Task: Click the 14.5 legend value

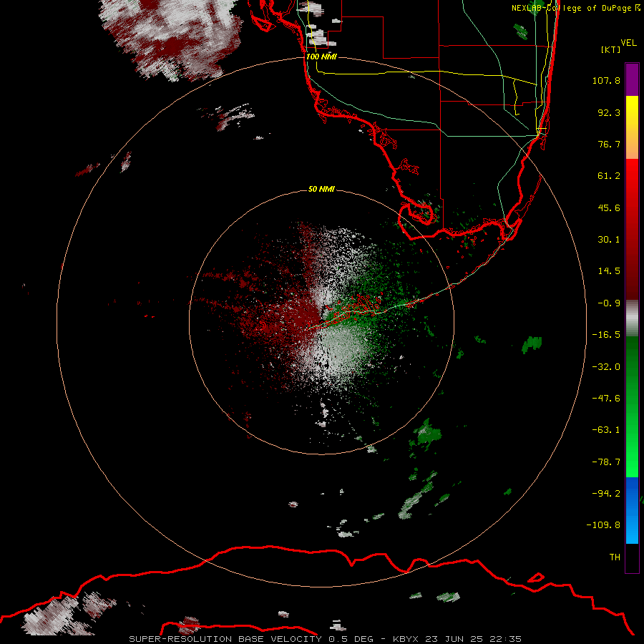Action: [x=609, y=271]
